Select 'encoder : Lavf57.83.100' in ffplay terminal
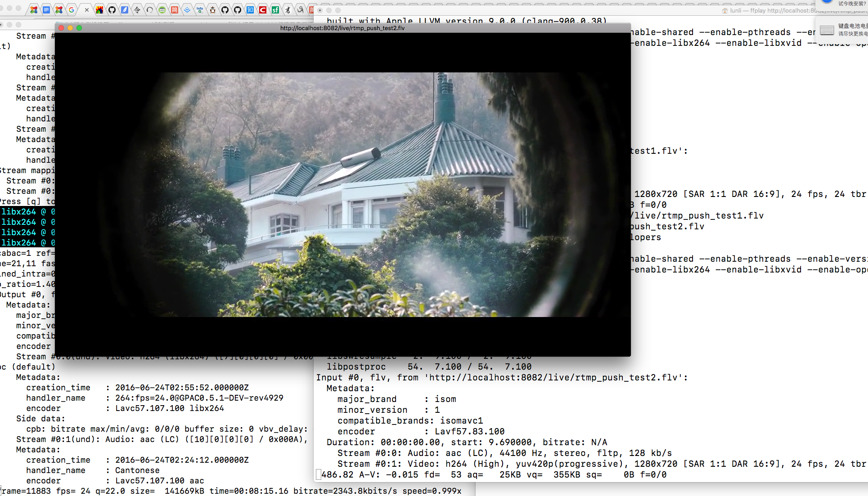 click(421, 432)
